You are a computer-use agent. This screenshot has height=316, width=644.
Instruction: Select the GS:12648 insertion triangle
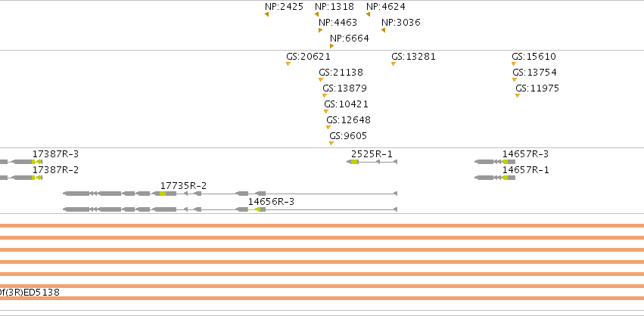tap(328, 127)
